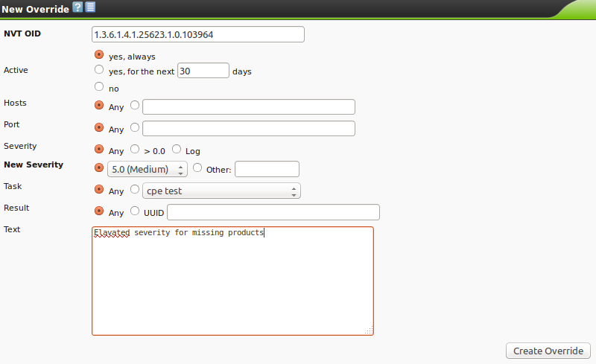Viewport: 596px width, 364px height.
Task: Click the Result UUID text field
Action: pyautogui.click(x=273, y=212)
